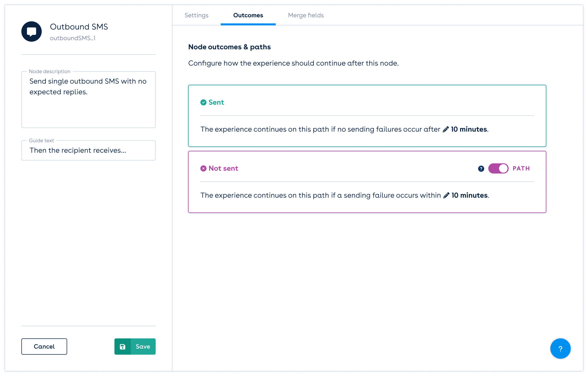This screenshot has height=376, width=588.
Task: Toggle the PATH switch for Not sent
Action: [498, 168]
